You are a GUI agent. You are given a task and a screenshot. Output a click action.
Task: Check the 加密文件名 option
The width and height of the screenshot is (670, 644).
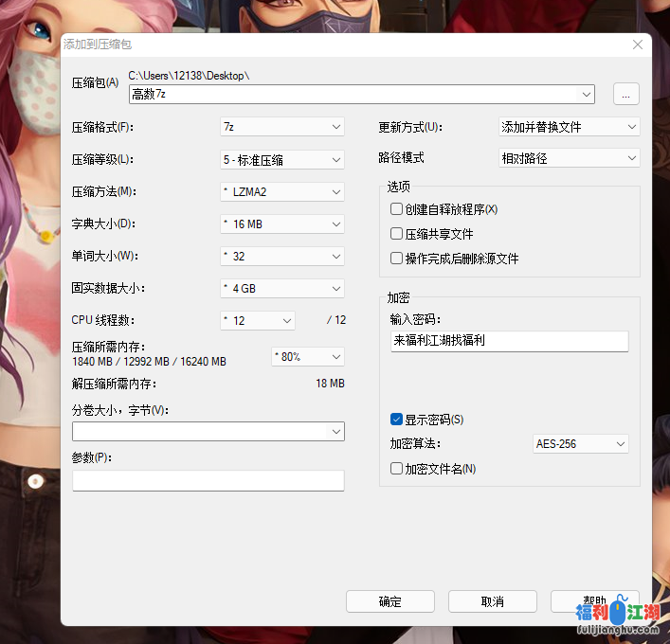point(397,469)
